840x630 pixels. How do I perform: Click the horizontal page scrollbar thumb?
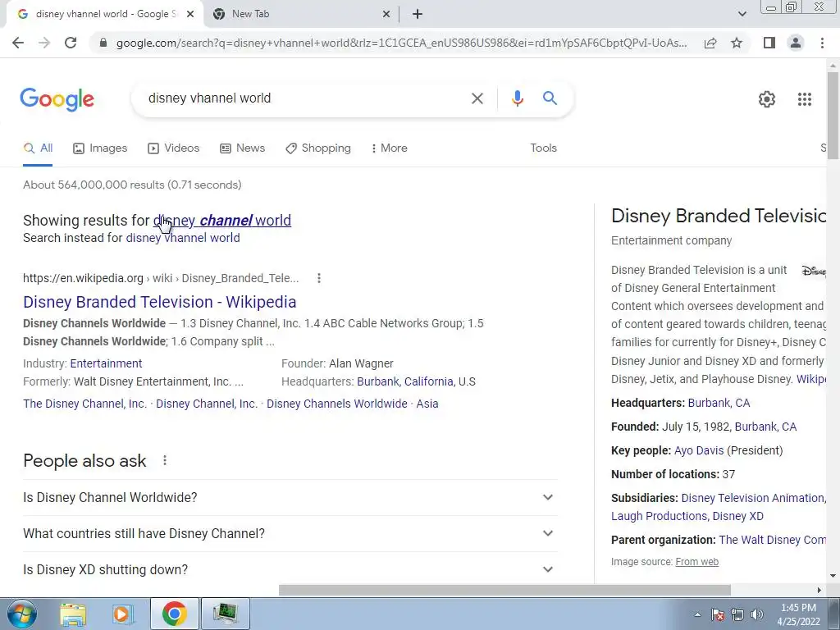504,590
